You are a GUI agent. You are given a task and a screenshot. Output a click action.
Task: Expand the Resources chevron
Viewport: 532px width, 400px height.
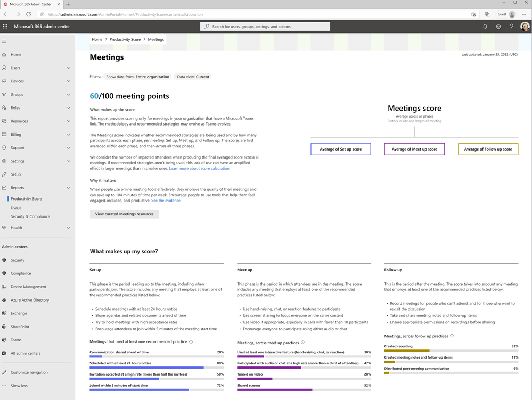(69, 121)
